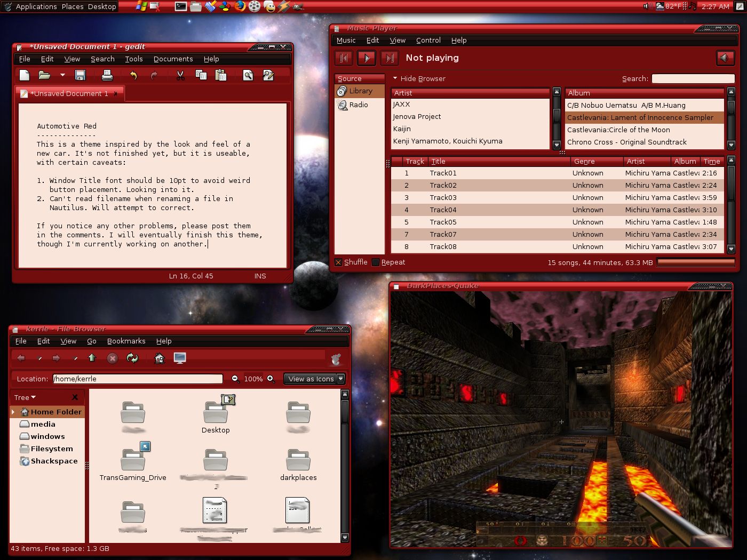Open the File Browser Go menu
Image resolution: width=747 pixels, height=560 pixels.
(92, 341)
